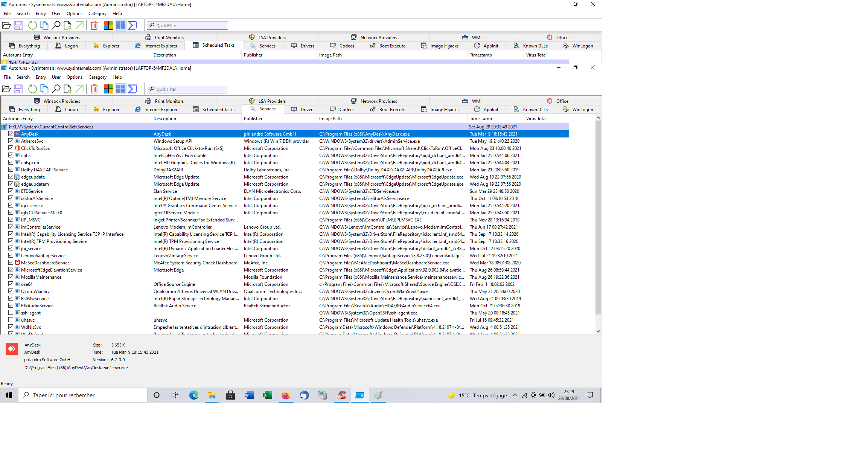Open Known DLLs tab in front window
Screen dimensions: 868x464
coord(531,110)
